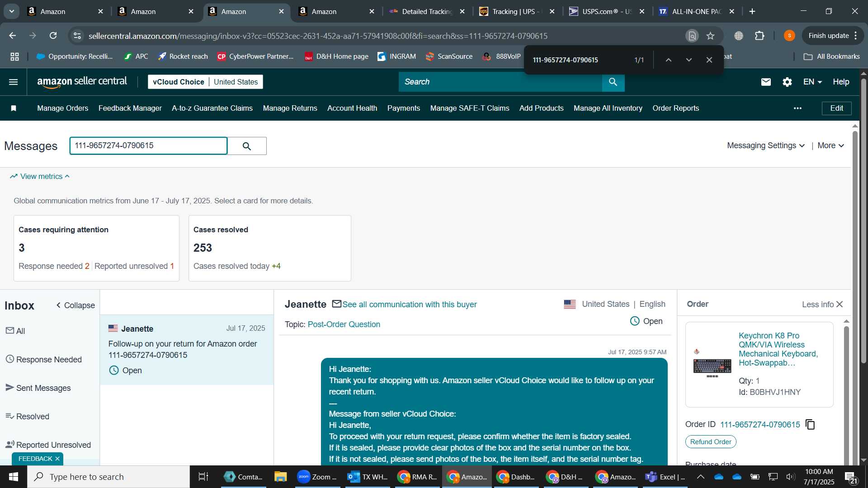Open the Keychron K8 Pro product link
Viewport: 868px width, 488px height.
pos(778,349)
